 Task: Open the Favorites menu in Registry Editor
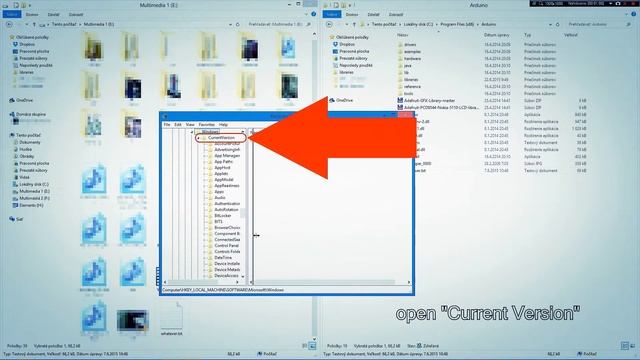tap(207, 124)
